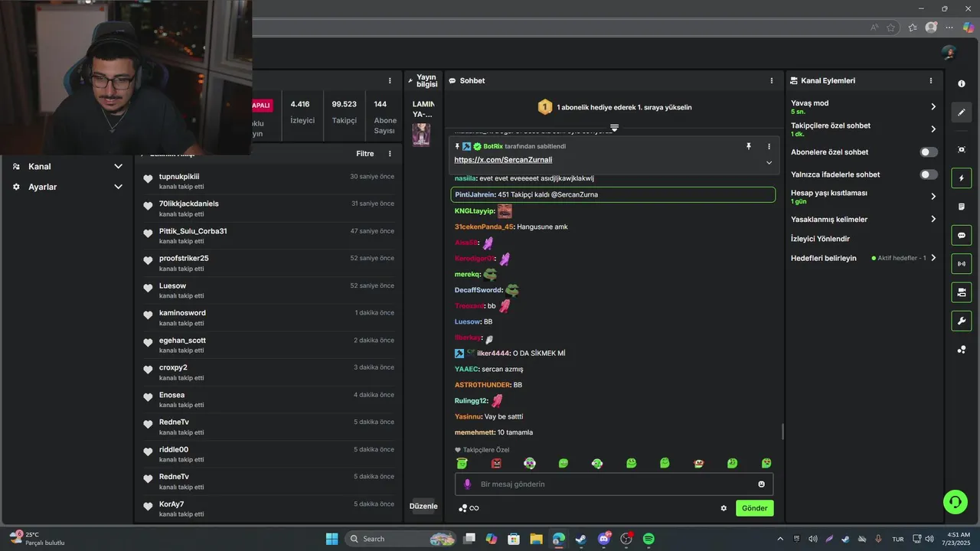The image size is (980, 551).
Task: Click the chat scrollbar thumb
Action: click(782, 432)
